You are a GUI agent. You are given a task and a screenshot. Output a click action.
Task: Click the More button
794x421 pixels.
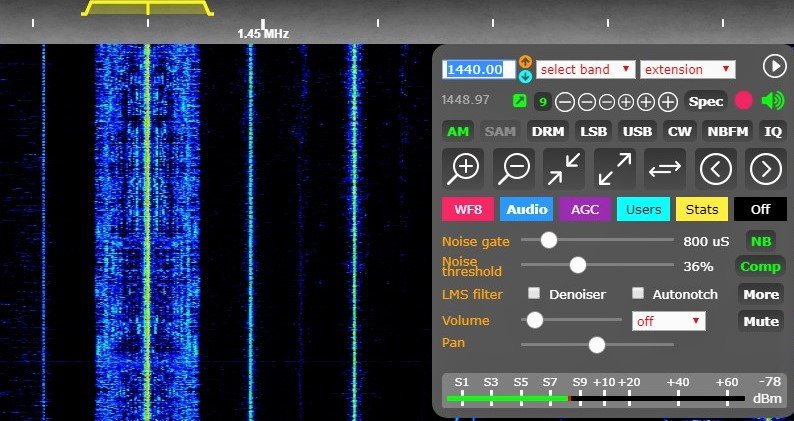[761, 294]
